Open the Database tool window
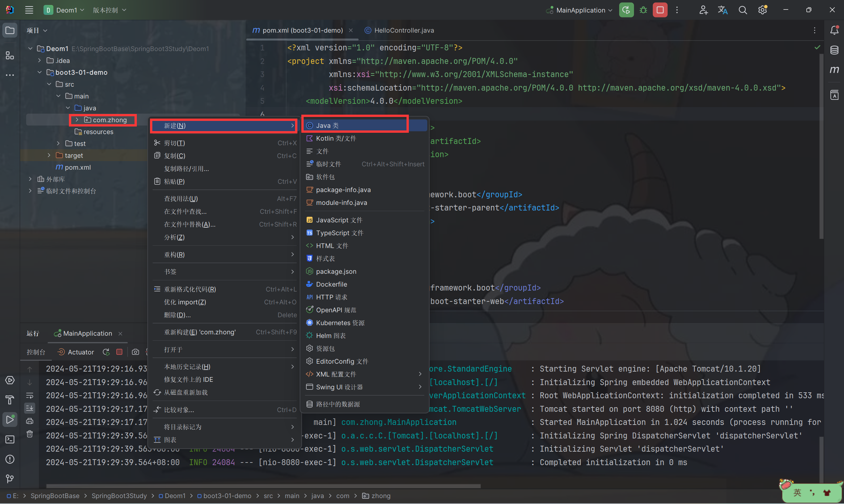The width and height of the screenshot is (844, 504). click(x=834, y=50)
